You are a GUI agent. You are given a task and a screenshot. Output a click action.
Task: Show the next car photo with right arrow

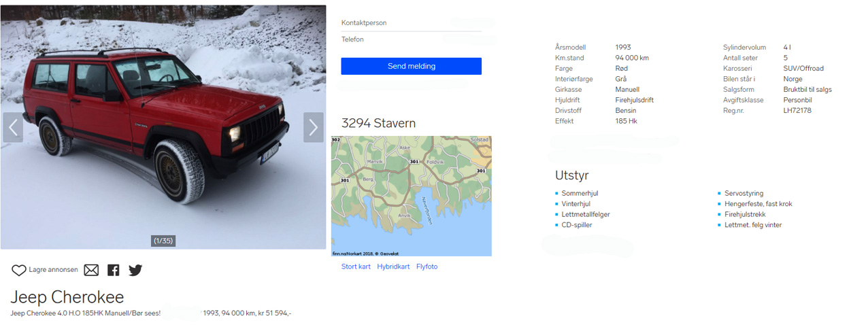tap(313, 127)
